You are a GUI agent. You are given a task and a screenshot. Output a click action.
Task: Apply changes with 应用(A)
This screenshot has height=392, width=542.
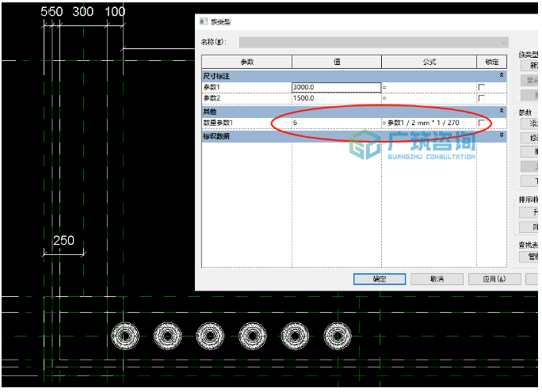pyautogui.click(x=494, y=279)
